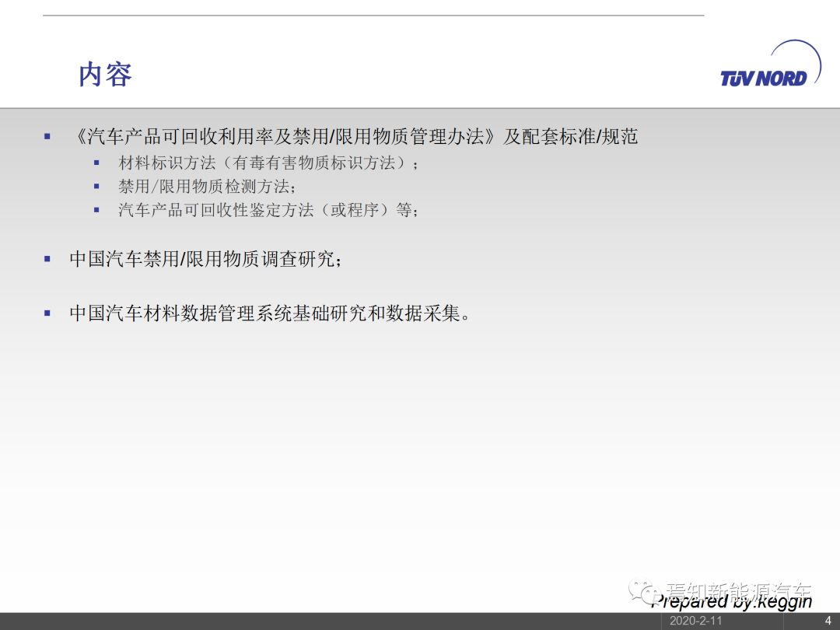
Task: Click the bullet before 《汽车产品可回收利用率 line
Action: coord(47,136)
